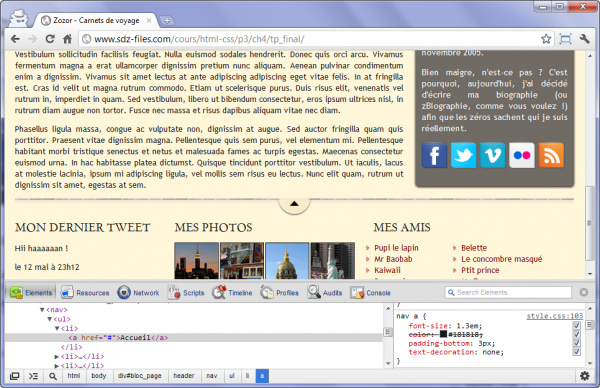Viewport: 600px width, 388px height.
Task: Click the #181818 color swatch
Action: pyautogui.click(x=443, y=334)
